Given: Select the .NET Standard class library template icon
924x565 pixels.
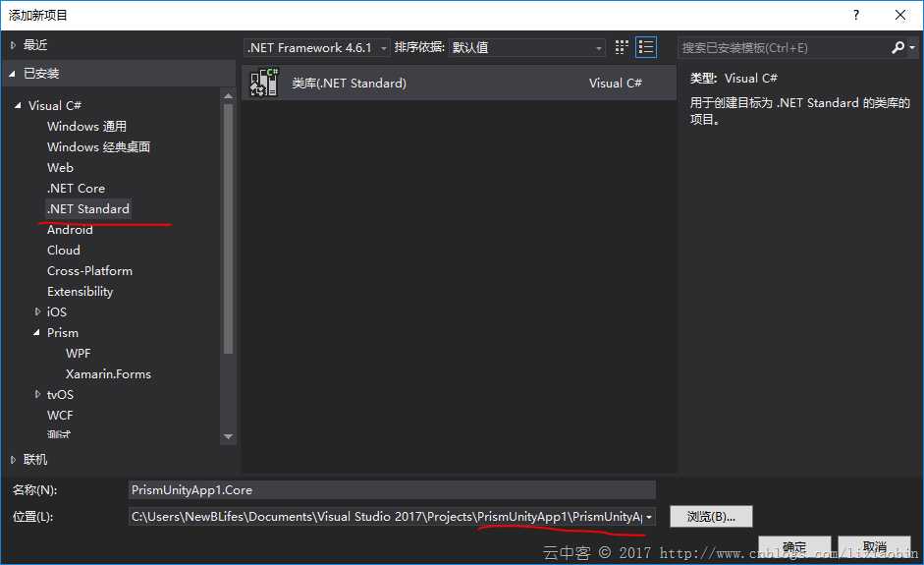Looking at the screenshot, I should (263, 82).
